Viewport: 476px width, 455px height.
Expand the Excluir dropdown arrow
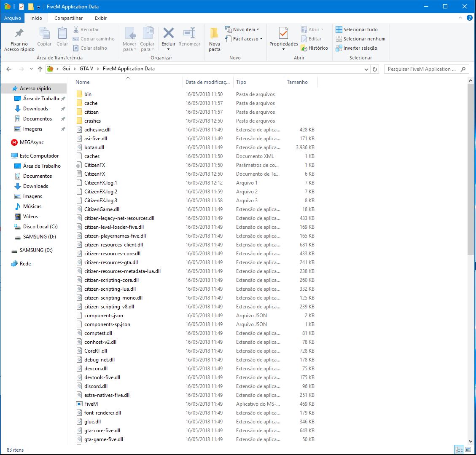pos(169,49)
